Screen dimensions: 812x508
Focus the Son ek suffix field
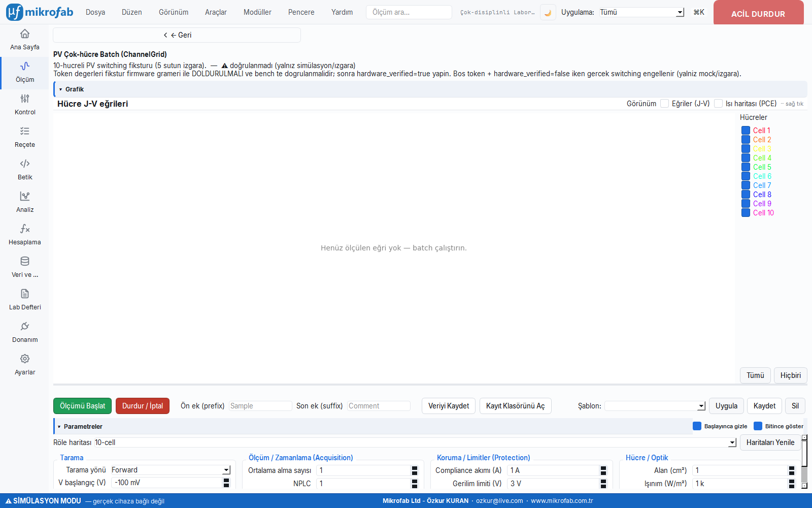click(x=379, y=406)
